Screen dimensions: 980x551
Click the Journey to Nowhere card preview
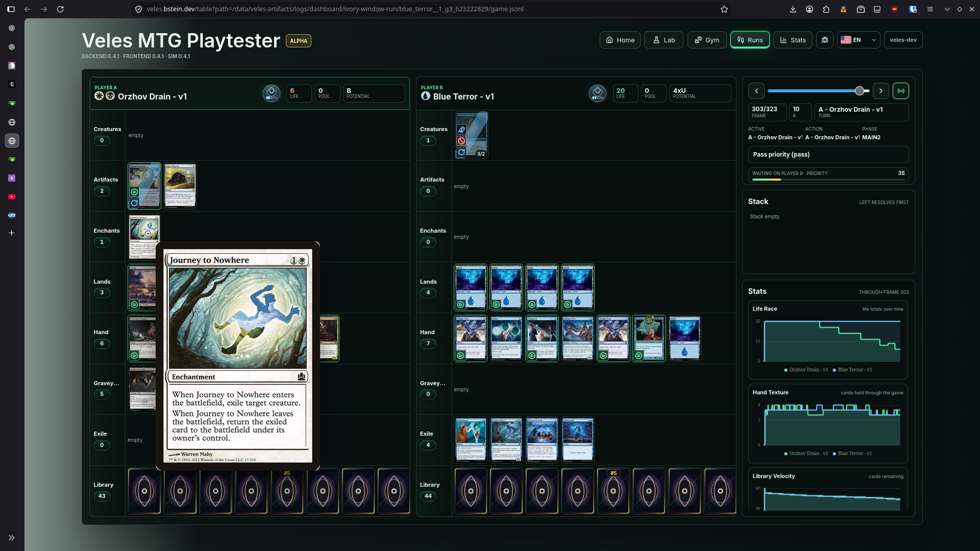click(x=238, y=356)
